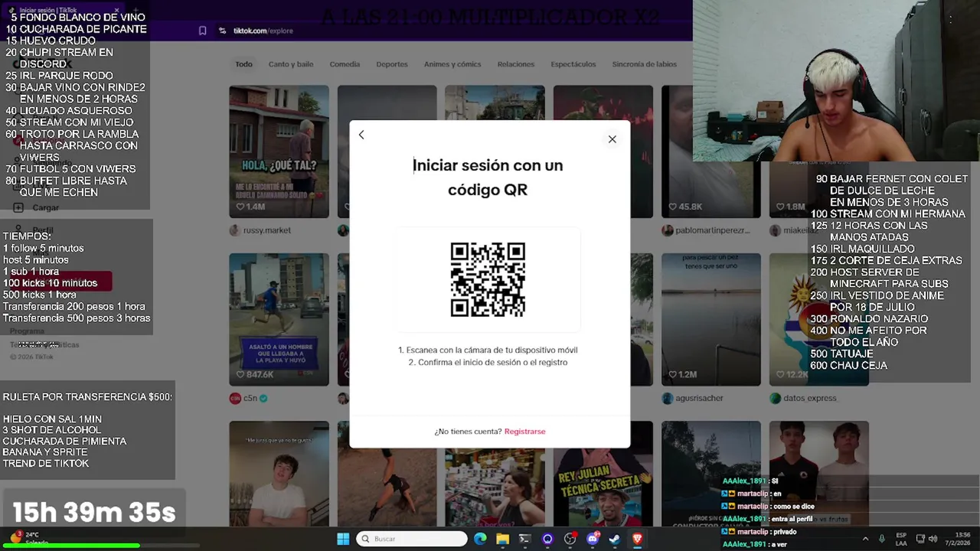This screenshot has height=551, width=980.
Task: Open Discord from the taskbar
Action: pyautogui.click(x=593, y=539)
